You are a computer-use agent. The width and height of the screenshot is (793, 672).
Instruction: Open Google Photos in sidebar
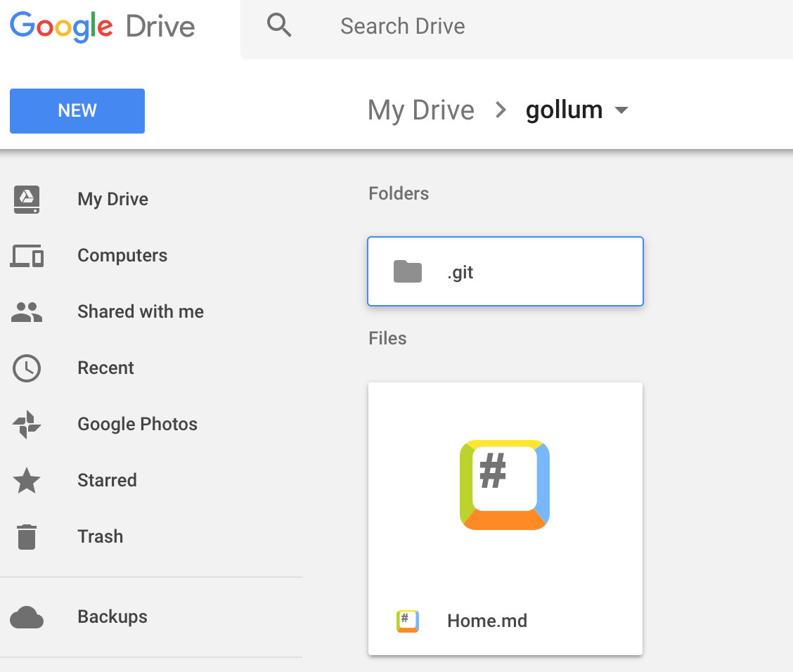(x=138, y=425)
